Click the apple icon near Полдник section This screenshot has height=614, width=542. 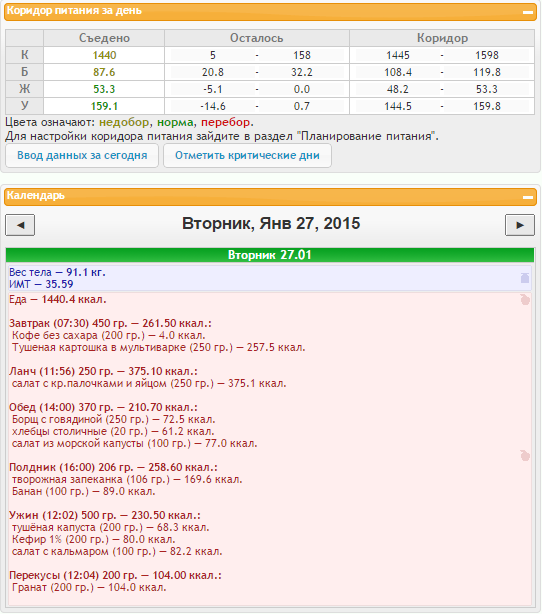click(525, 455)
